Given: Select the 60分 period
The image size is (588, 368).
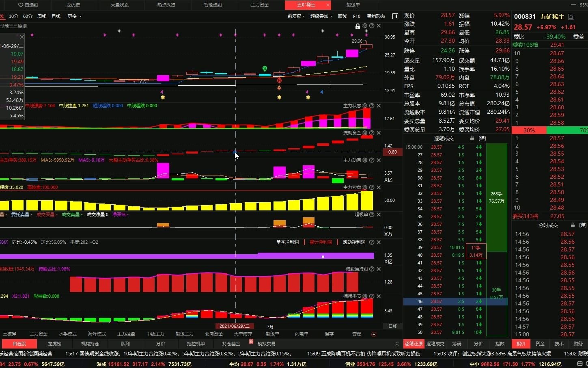Looking at the screenshot, I should pyautogui.click(x=28, y=16).
